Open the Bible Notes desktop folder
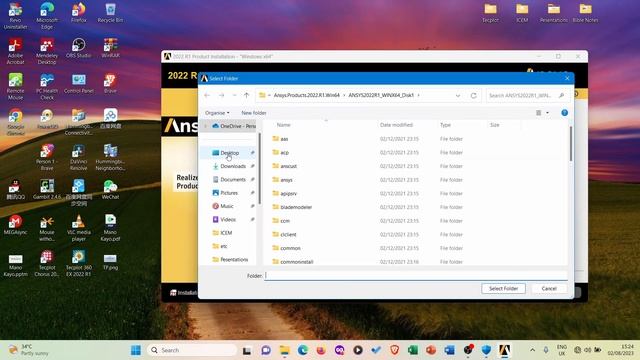Viewport: 640px width, 360px height. (x=585, y=13)
